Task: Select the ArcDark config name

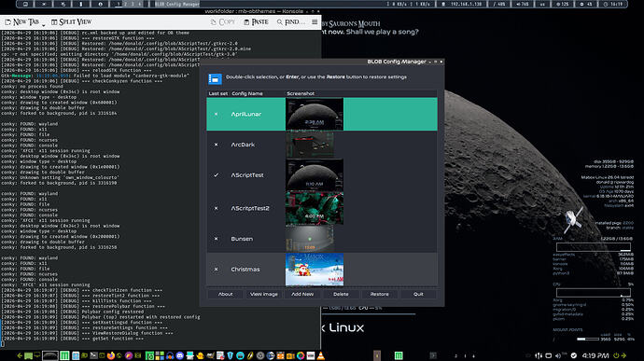Action: tap(243, 145)
